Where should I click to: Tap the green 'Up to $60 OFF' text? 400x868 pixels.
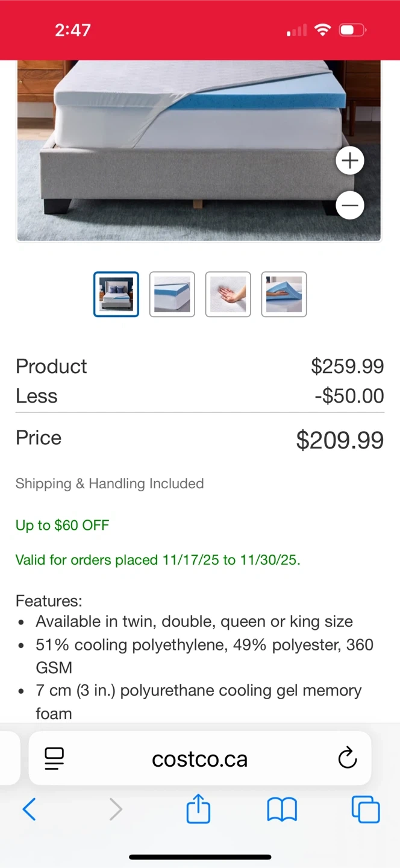[x=63, y=525]
